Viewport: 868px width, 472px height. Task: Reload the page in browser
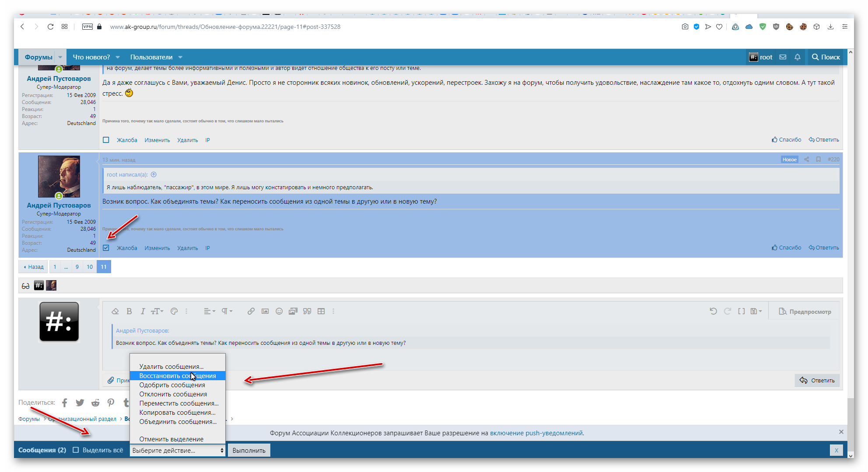pos(50,27)
